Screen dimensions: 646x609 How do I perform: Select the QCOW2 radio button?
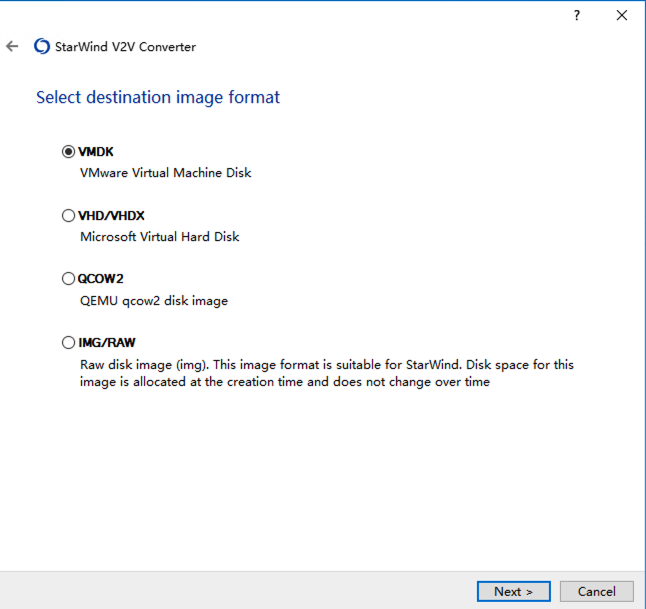click(x=68, y=279)
